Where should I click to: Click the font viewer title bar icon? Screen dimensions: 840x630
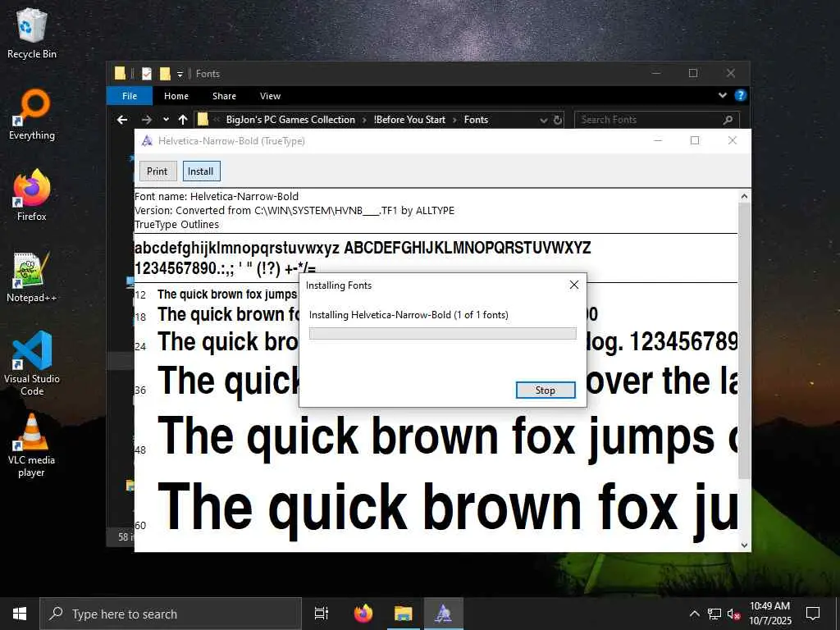(x=147, y=141)
